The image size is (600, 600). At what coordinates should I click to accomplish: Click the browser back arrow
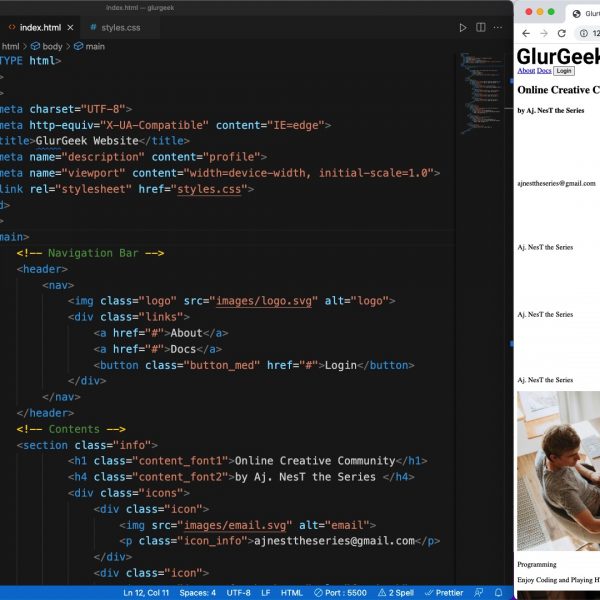[525, 33]
